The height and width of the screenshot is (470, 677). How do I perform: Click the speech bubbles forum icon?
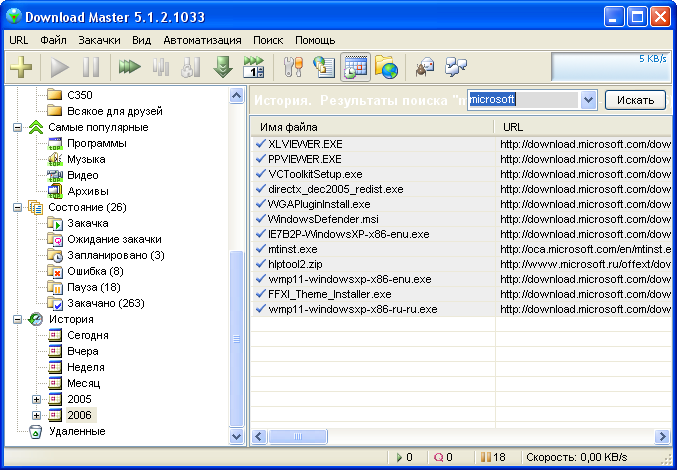coord(456,67)
